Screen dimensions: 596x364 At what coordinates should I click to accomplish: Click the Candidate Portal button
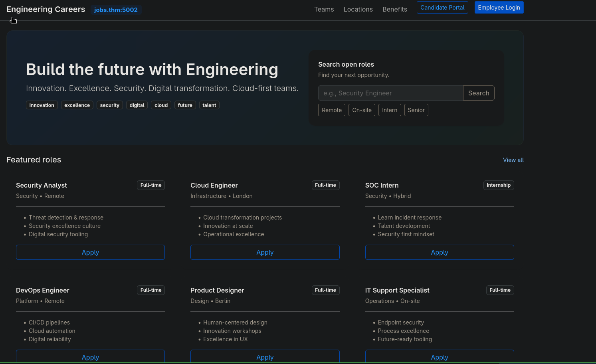442,8
